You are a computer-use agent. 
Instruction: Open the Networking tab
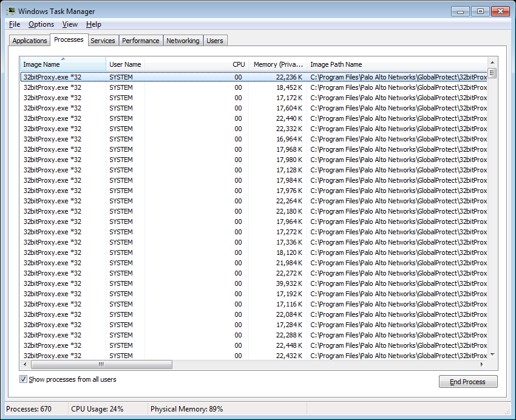coord(183,40)
